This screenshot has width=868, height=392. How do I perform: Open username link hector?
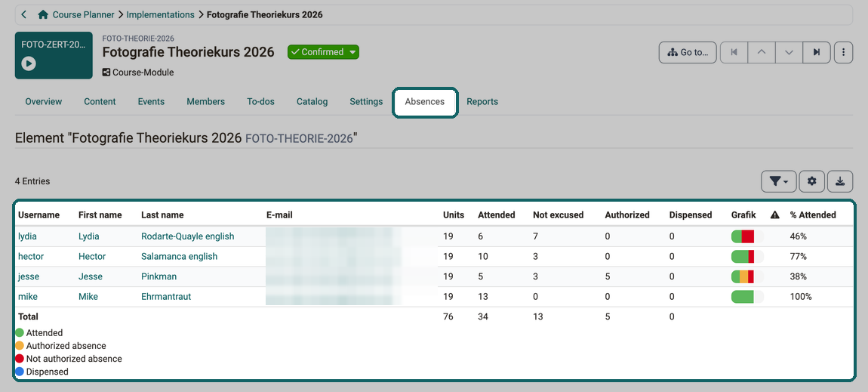pos(31,256)
